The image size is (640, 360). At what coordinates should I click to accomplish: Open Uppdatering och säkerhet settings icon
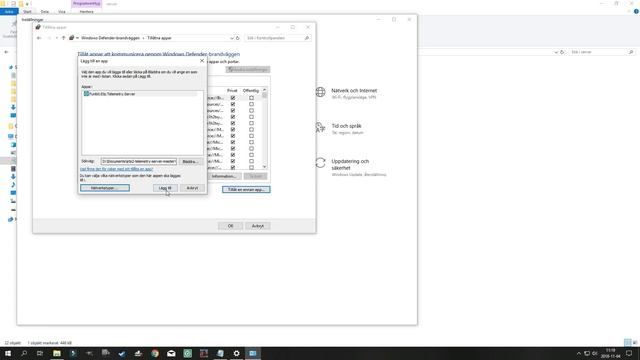320,163
